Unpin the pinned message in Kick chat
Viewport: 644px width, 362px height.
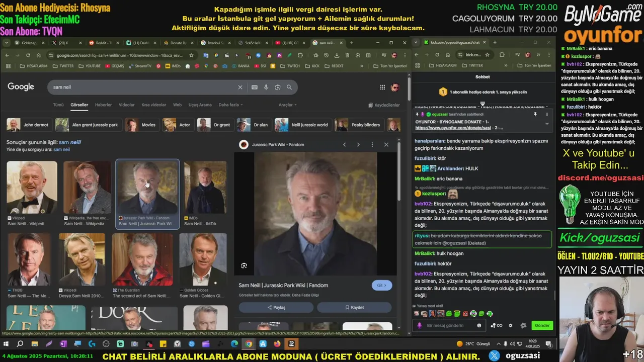(x=535, y=115)
